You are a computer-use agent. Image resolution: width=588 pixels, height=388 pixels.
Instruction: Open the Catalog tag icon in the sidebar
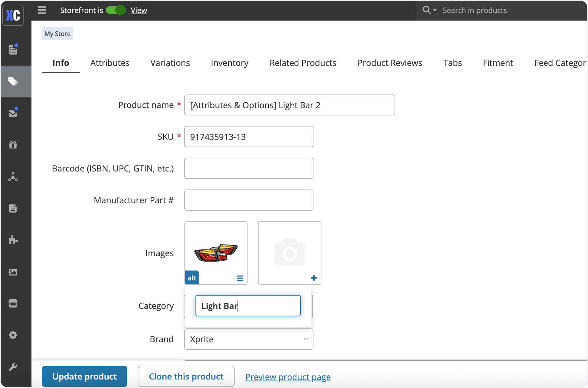[x=13, y=81]
